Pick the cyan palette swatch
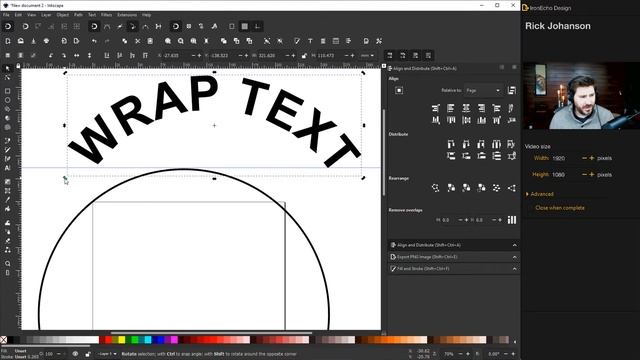Image resolution: width=640 pixels, height=360 pixels. pos(148,340)
